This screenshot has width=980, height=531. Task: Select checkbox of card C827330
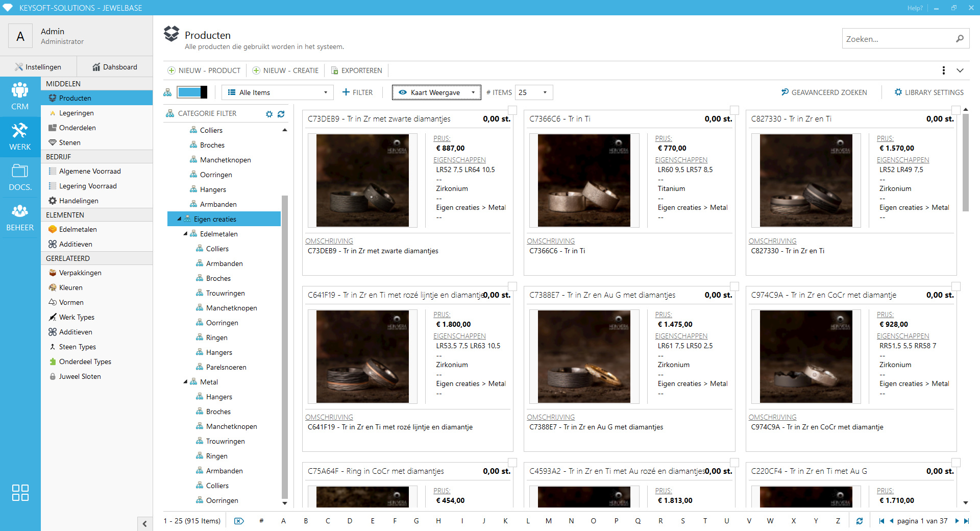(956, 110)
